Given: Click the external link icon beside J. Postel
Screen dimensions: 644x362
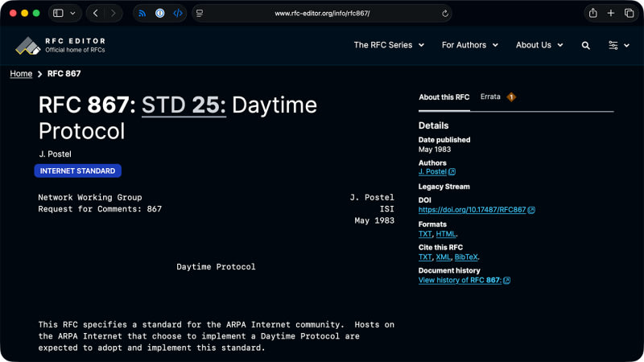Looking at the screenshot, I should pyautogui.click(x=452, y=171).
